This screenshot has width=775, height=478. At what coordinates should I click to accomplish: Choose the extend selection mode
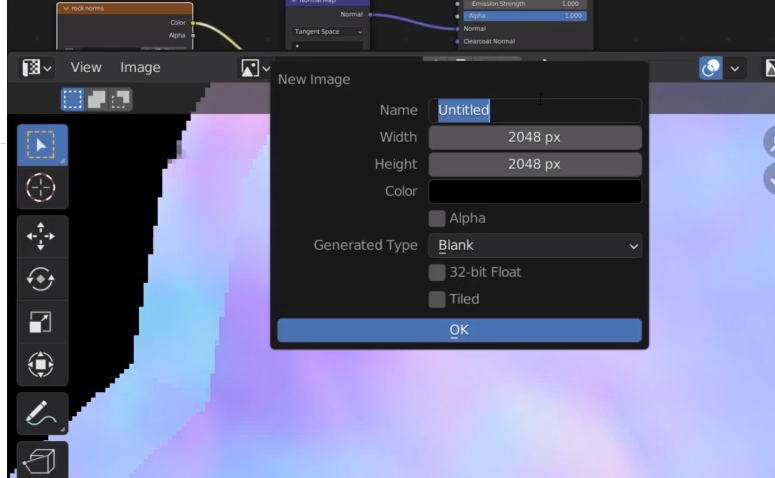(96, 99)
